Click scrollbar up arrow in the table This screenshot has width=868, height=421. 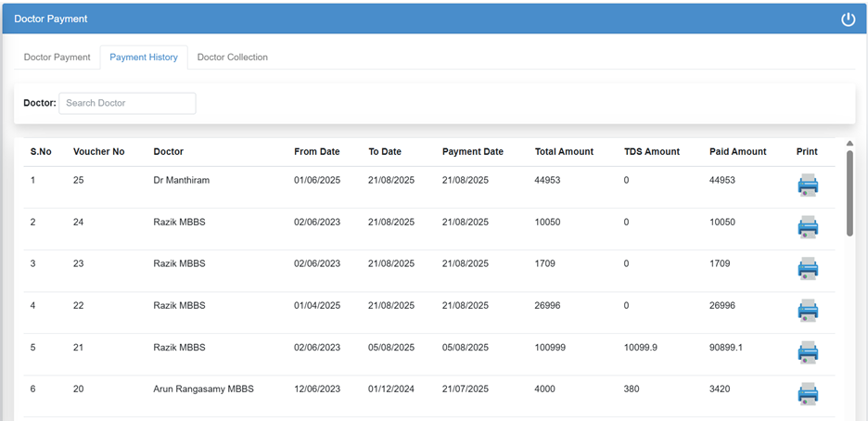849,144
